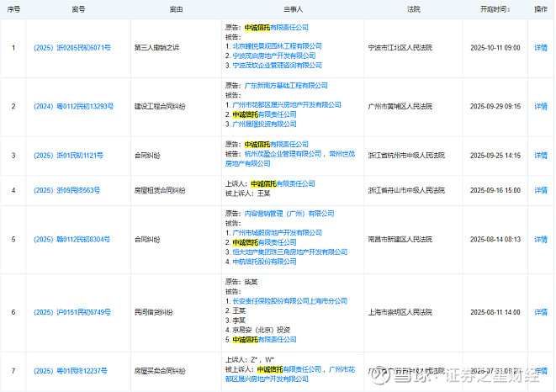The height and width of the screenshot is (392, 556).
Task: Select cause 房屋租赁合同纠纷
Action: pyautogui.click(x=160, y=190)
